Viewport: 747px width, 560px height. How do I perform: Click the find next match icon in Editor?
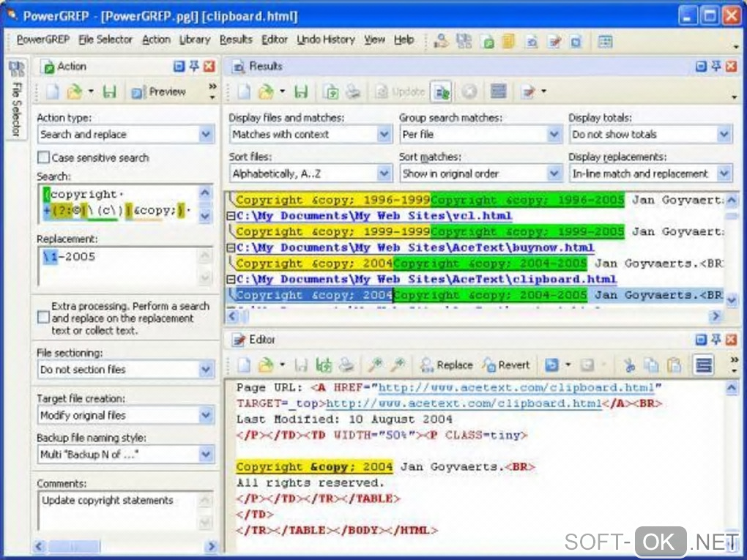click(398, 365)
